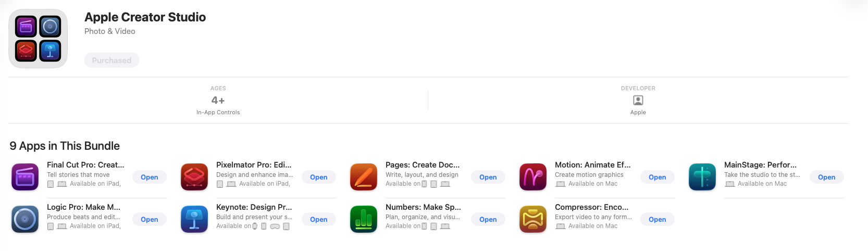
Task: Click the Keynote app icon
Action: coord(194,219)
